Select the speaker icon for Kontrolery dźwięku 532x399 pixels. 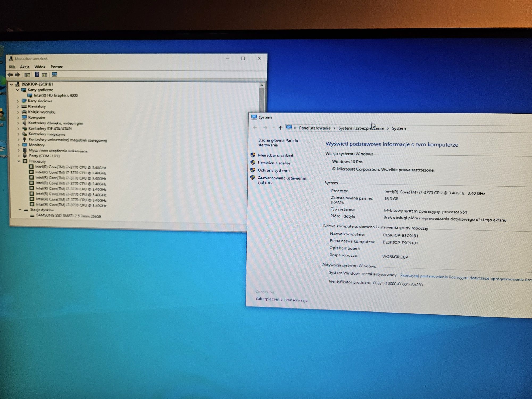24,123
